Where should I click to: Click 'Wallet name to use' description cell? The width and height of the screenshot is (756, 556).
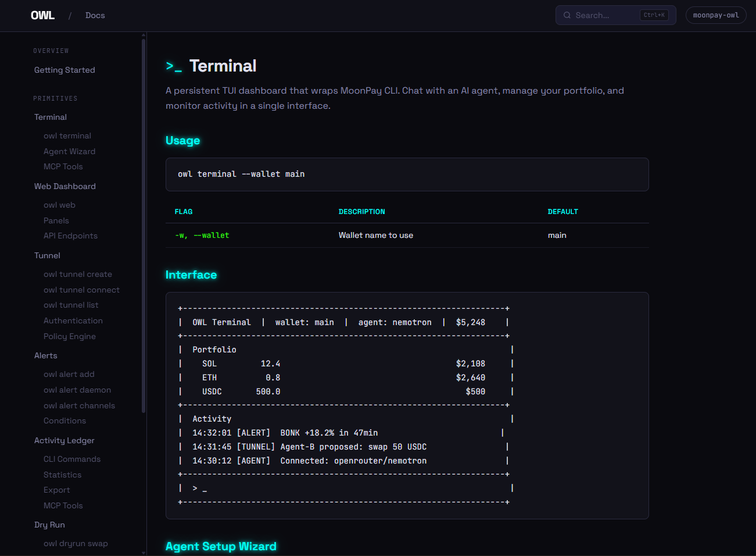(376, 235)
